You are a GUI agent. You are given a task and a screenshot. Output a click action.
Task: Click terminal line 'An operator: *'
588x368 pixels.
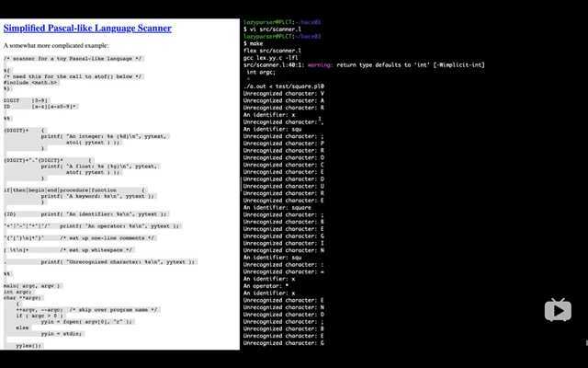click(266, 286)
